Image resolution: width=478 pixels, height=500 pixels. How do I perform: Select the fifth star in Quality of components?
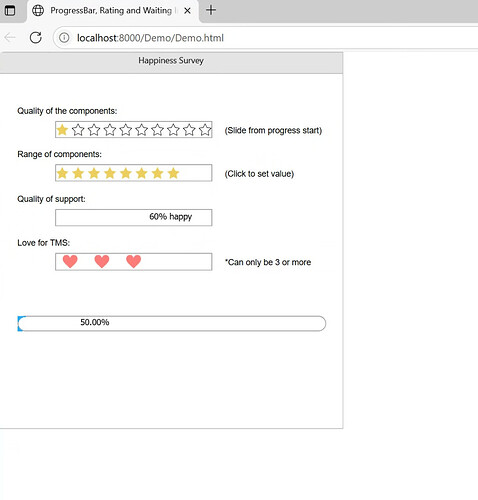126,130
